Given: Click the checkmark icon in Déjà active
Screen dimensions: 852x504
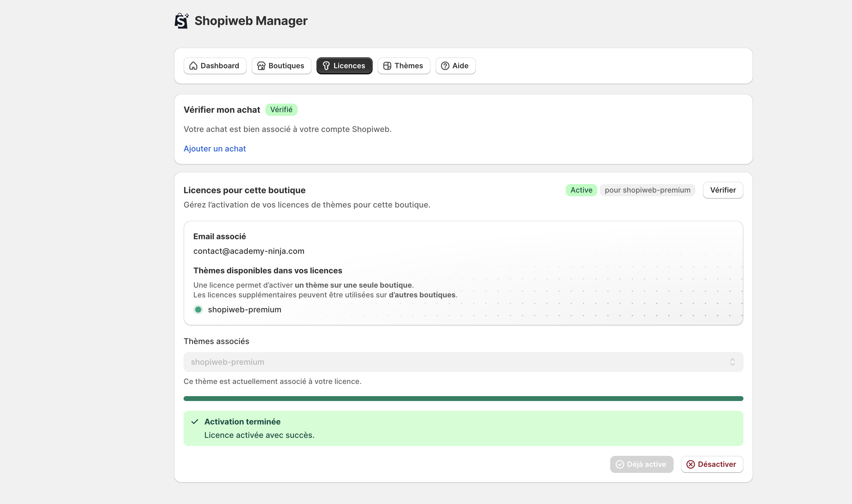Looking at the screenshot, I should (x=620, y=464).
